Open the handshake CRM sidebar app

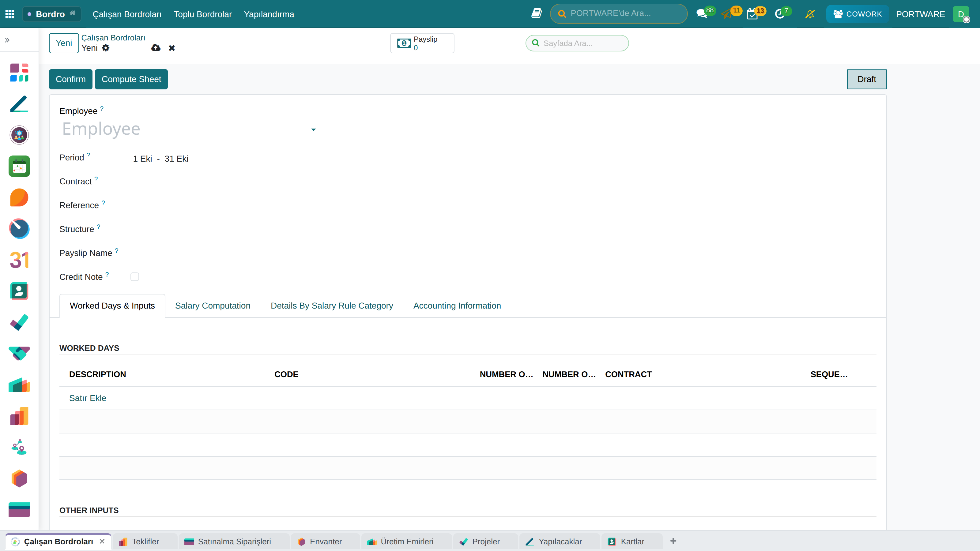pos(19,354)
